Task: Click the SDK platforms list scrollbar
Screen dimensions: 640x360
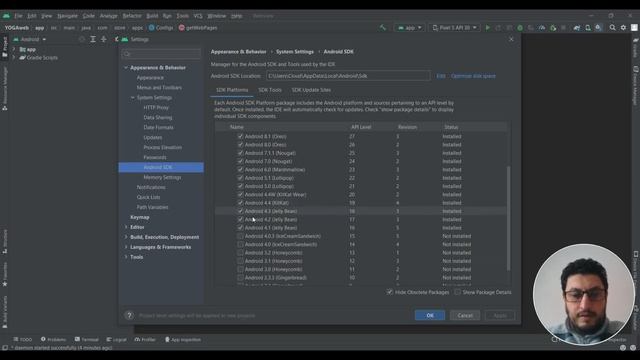Action: pyautogui.click(x=509, y=218)
